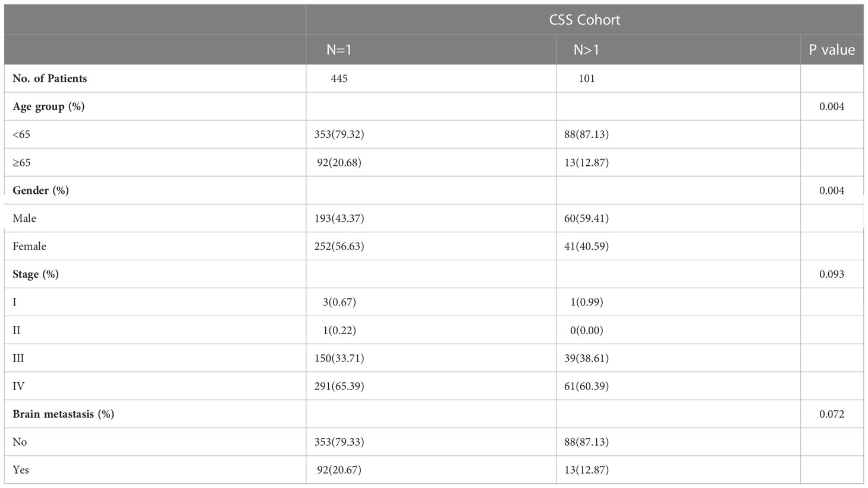Click the 150(33.71) Stage III cell
The image size is (868, 488).
pos(339,358)
